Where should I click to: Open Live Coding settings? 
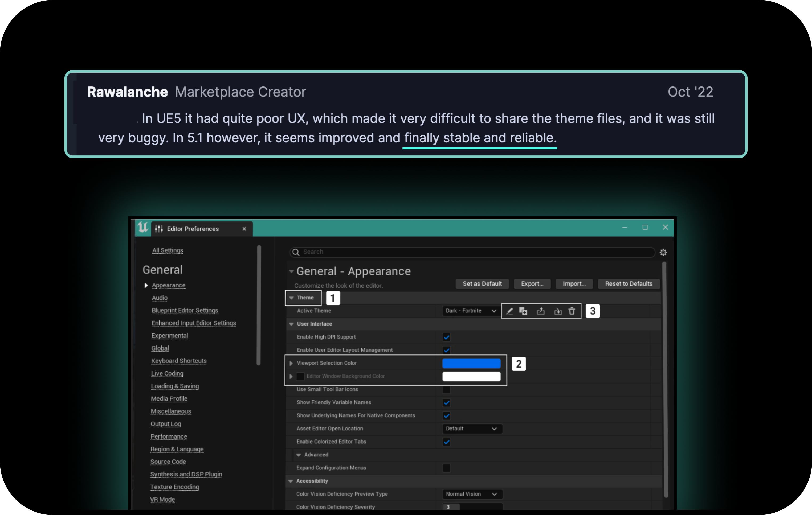167,373
